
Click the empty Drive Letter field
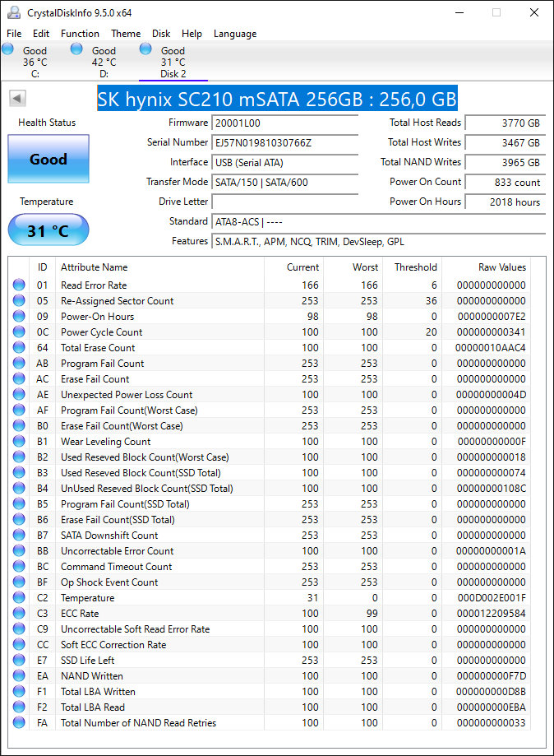click(285, 202)
